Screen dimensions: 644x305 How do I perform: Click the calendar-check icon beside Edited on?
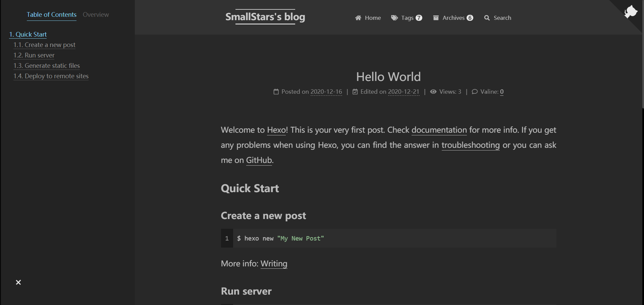(x=355, y=92)
